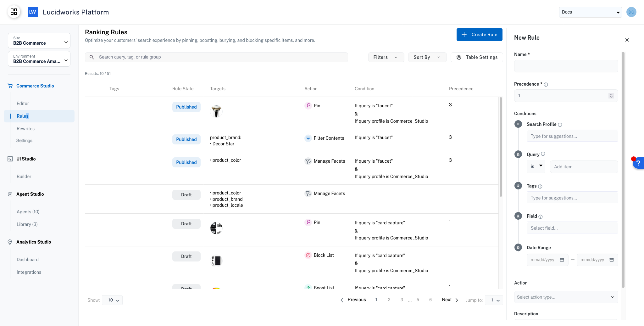The width and height of the screenshot is (644, 326).
Task: Open the Filters dropdown
Action: [386, 57]
